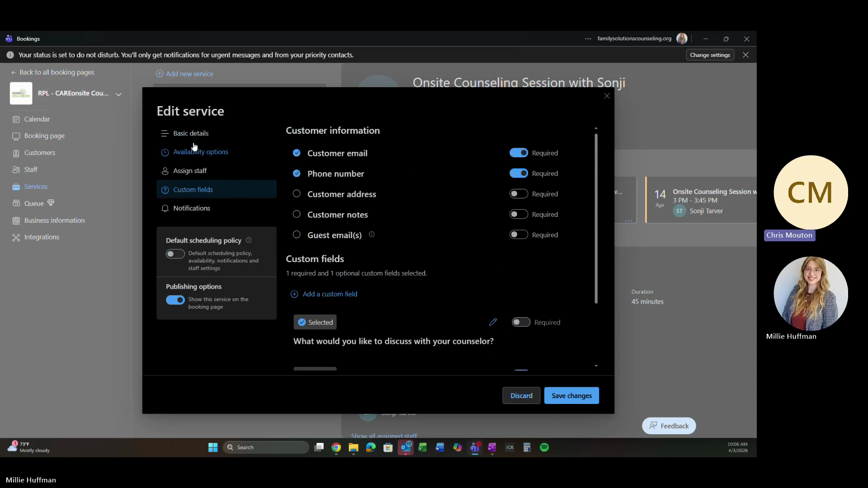
Task: Open Availability options tab
Action: pyautogui.click(x=217, y=152)
